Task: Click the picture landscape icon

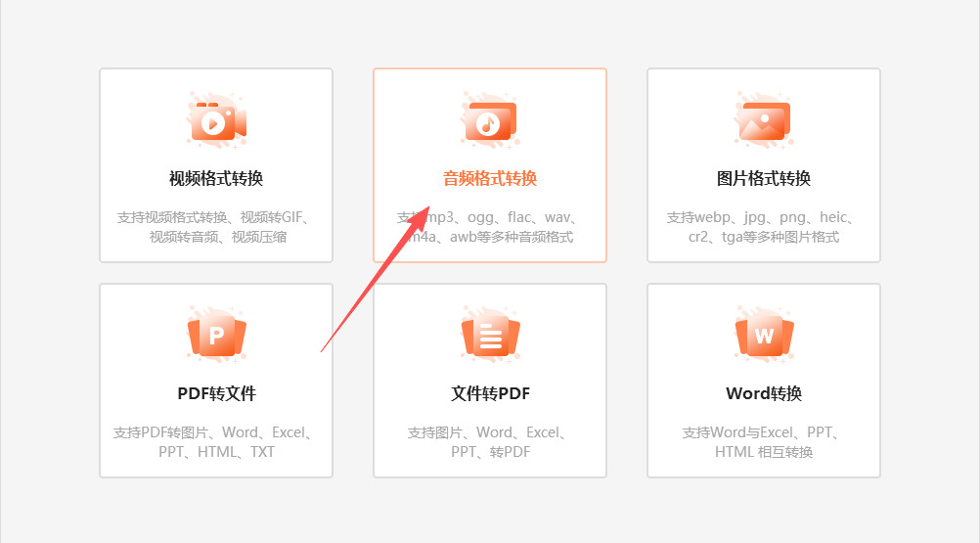Action: [764, 120]
